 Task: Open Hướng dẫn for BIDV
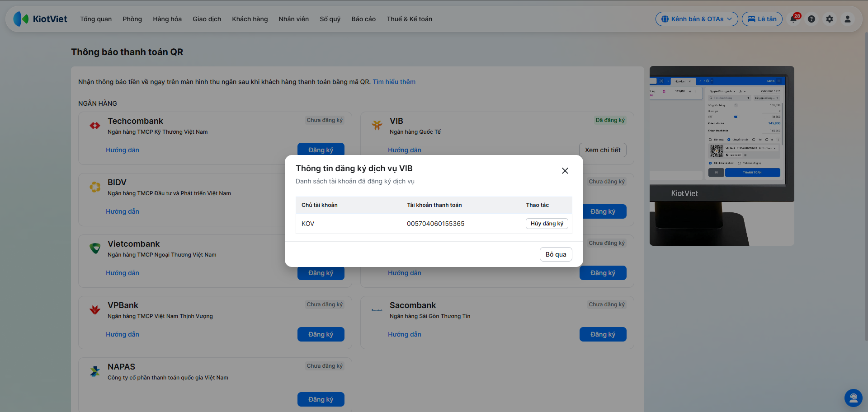pyautogui.click(x=123, y=211)
